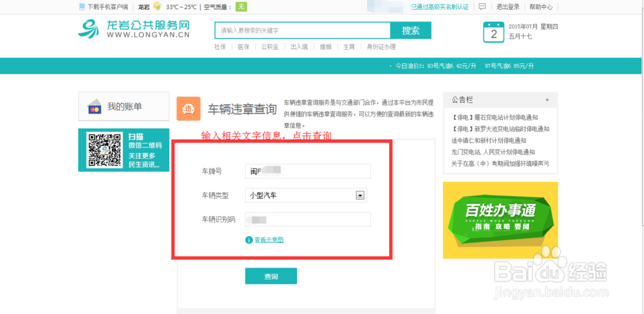This screenshot has width=644, height=314.
Task: Click the WeChat QR code image
Action: coord(105,150)
